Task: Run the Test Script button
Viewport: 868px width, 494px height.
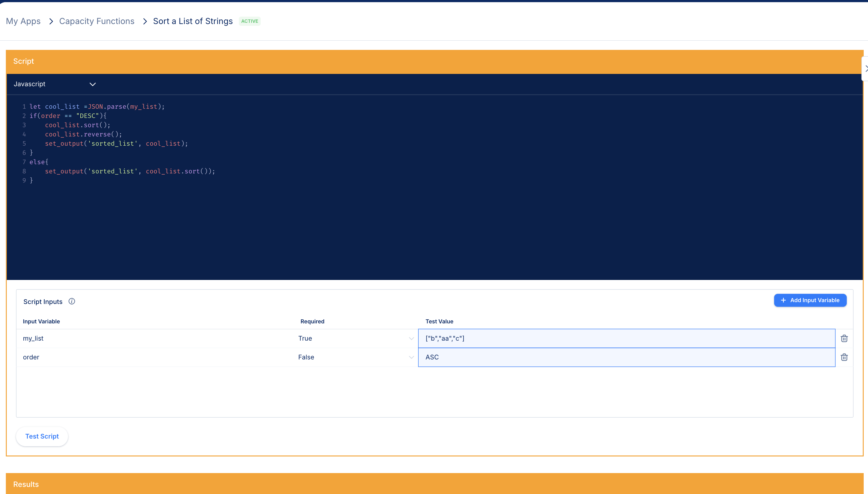Action: [42, 436]
